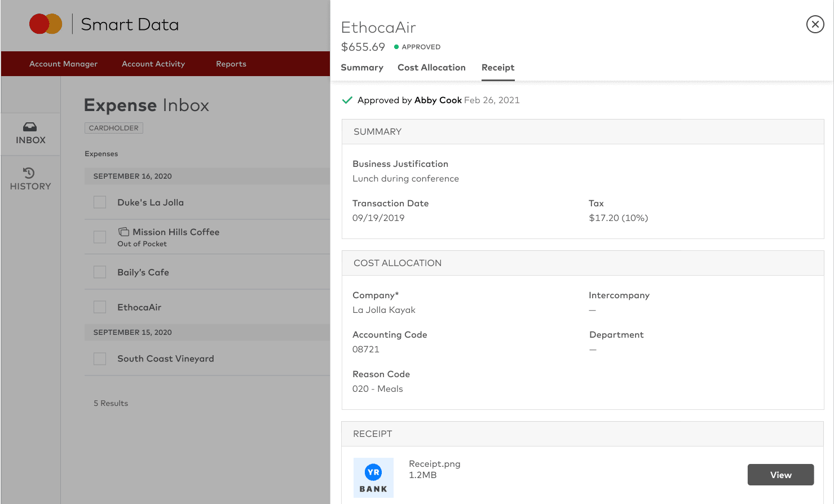Open the Account Manager menu
This screenshot has width=834, height=504.
(63, 64)
